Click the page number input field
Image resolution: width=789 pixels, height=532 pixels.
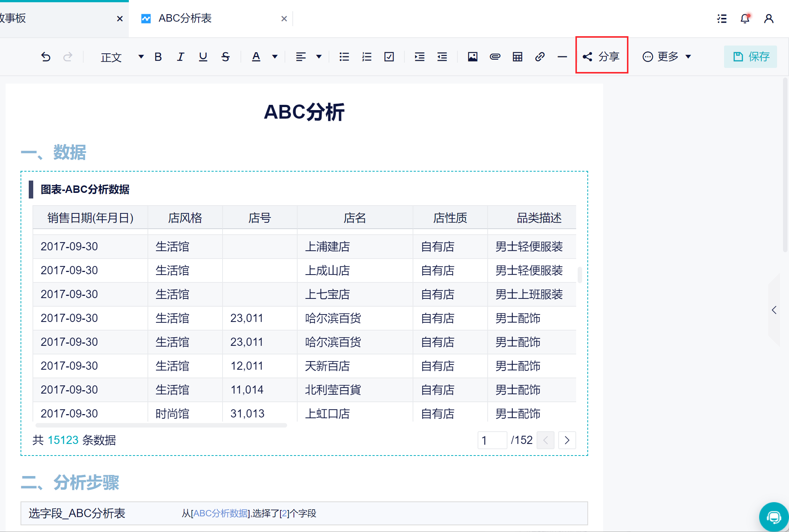coord(492,440)
